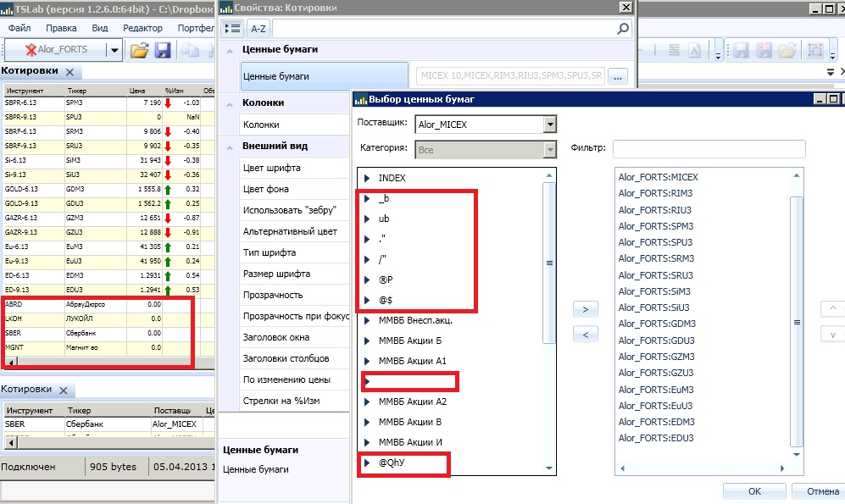
Task: Click the OK button
Action: 753,491
